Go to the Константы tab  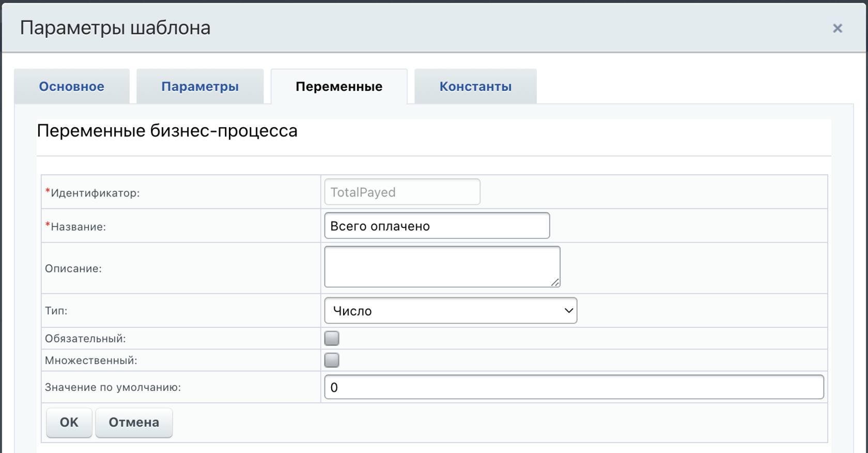coord(475,86)
